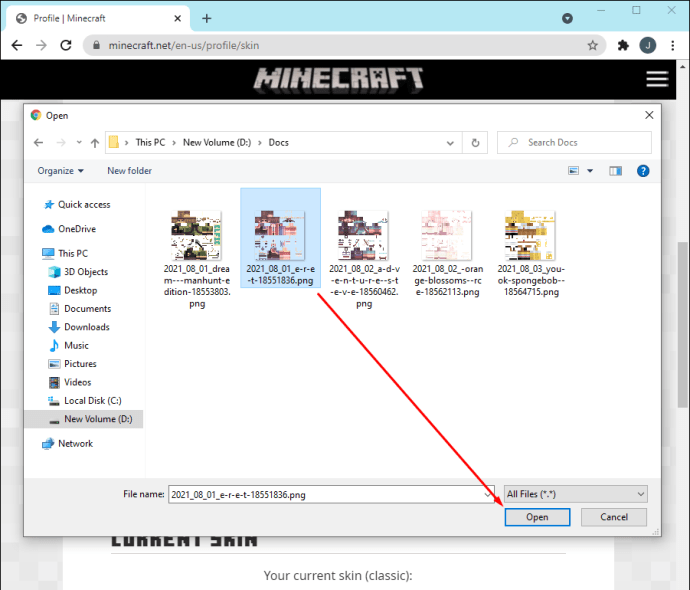The height and width of the screenshot is (590, 690).
Task: Toggle the preview pane
Action: click(615, 171)
